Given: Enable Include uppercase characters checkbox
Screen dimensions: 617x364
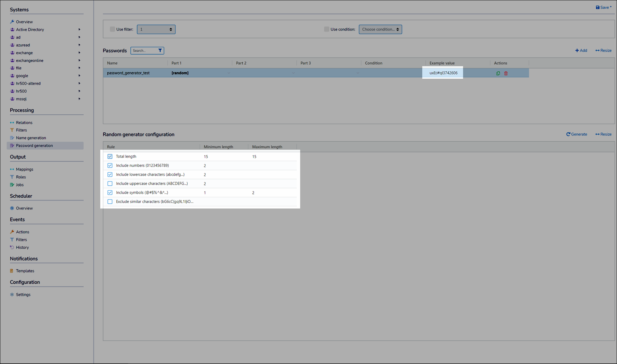Looking at the screenshot, I should click(110, 183).
